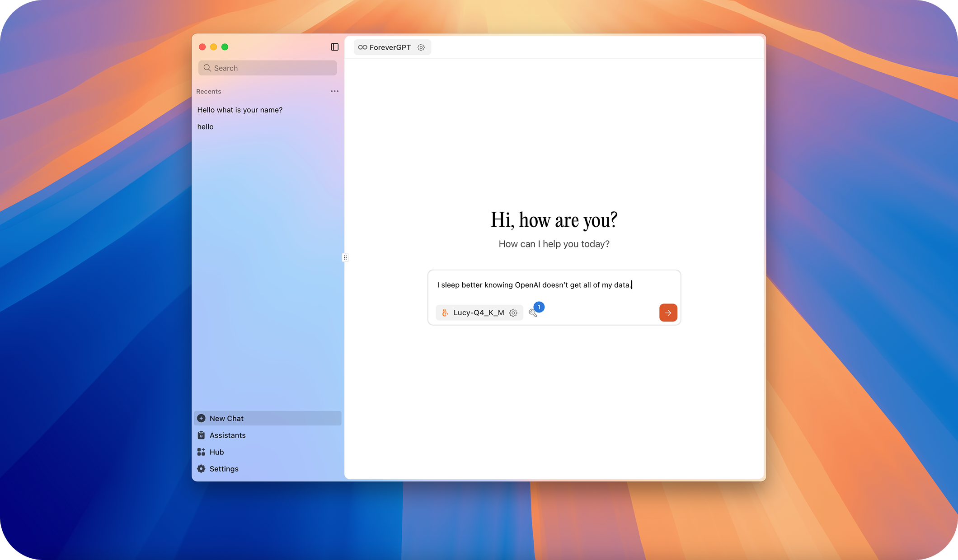Click the Search field in sidebar
The image size is (958, 560).
coord(268,68)
